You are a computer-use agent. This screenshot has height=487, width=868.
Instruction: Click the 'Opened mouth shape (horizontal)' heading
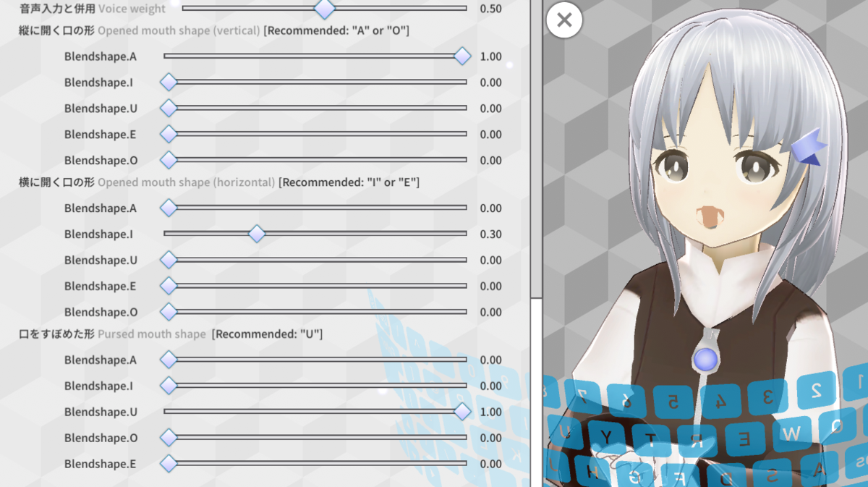coord(186,182)
